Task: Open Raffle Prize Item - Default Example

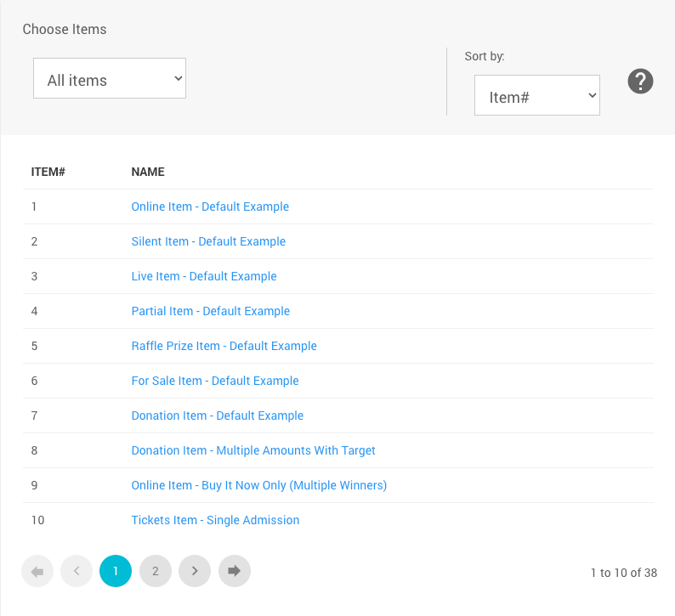Action: click(224, 346)
